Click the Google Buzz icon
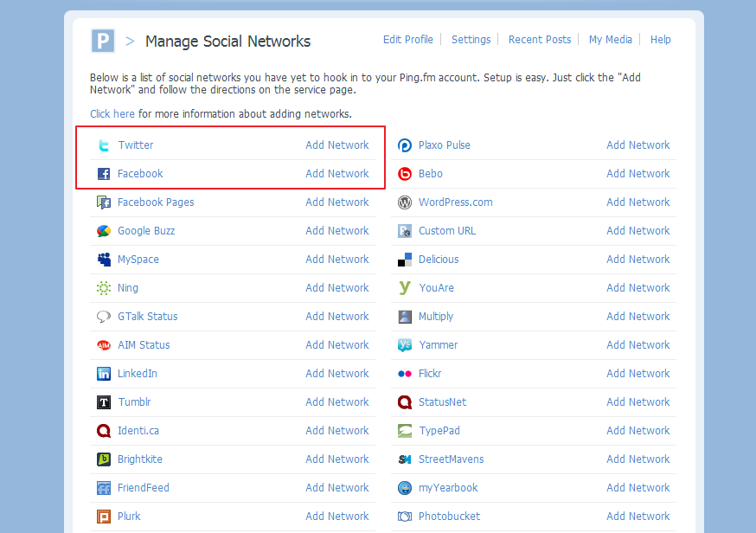This screenshot has width=756, height=533. tap(104, 230)
